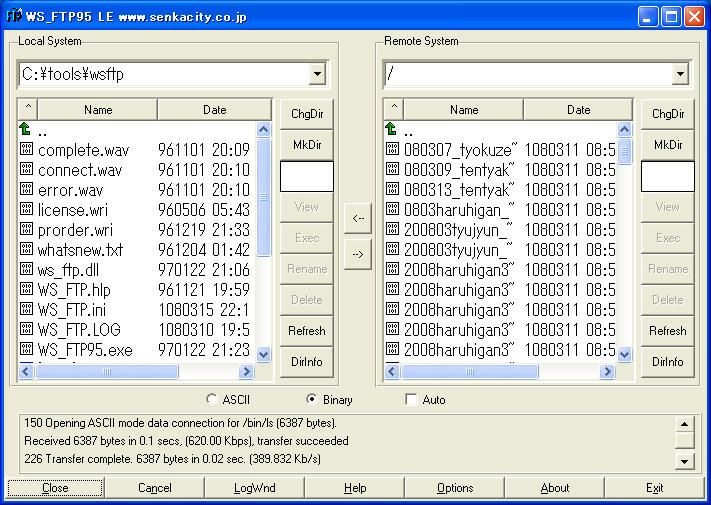Click the remote list horizontal scrollbar thumb

470,372
